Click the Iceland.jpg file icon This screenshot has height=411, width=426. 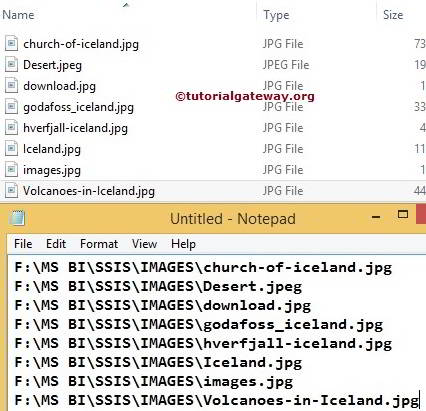click(11, 149)
